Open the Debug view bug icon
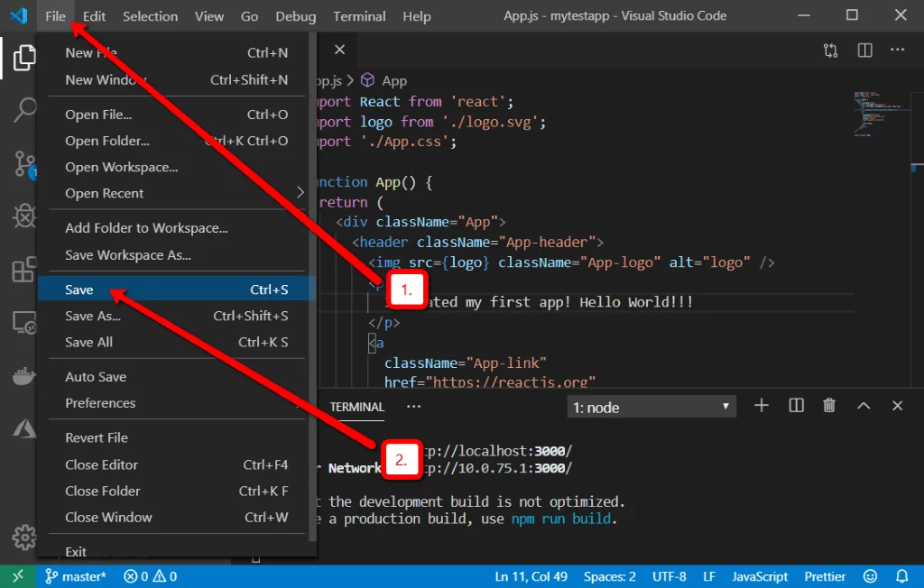924x588 pixels. coord(24,216)
